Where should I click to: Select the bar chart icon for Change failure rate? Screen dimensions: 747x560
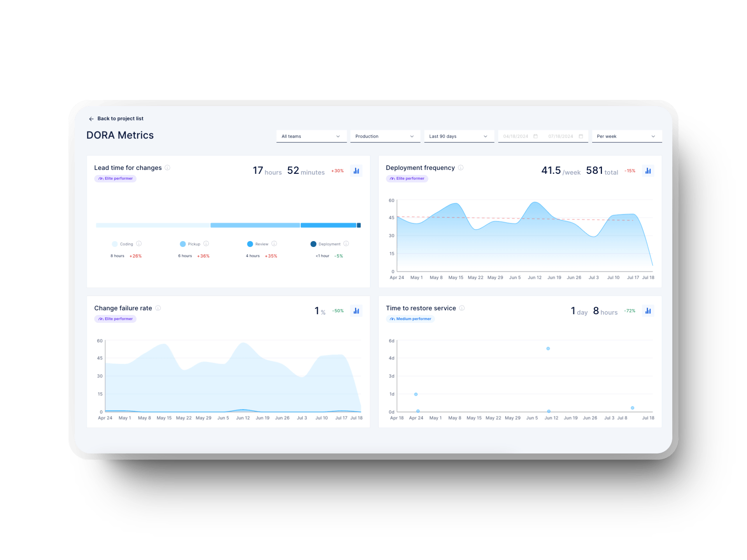coord(356,310)
